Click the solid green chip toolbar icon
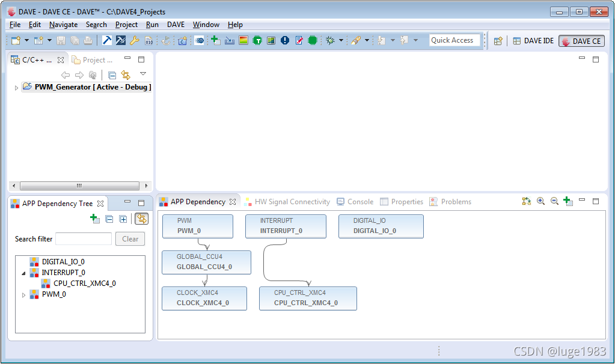This screenshot has height=364, width=615. click(x=313, y=40)
